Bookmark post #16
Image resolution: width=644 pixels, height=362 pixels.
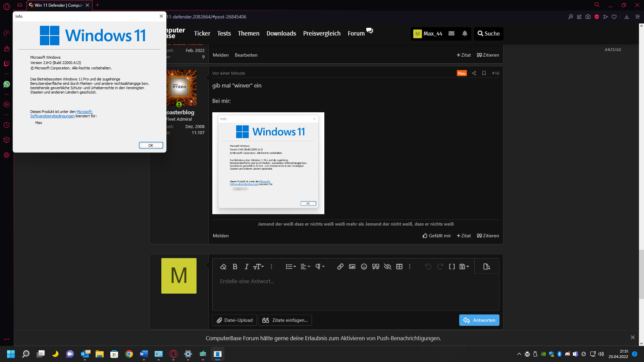(x=484, y=73)
